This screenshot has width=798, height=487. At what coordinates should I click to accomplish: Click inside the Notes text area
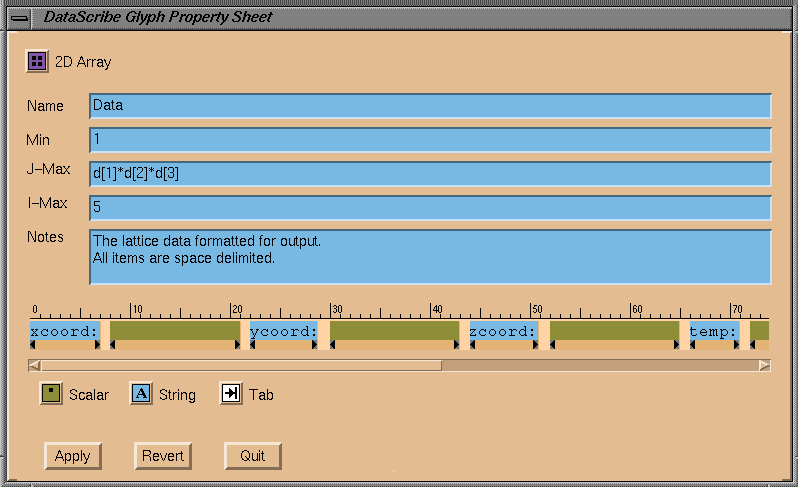(x=430, y=257)
